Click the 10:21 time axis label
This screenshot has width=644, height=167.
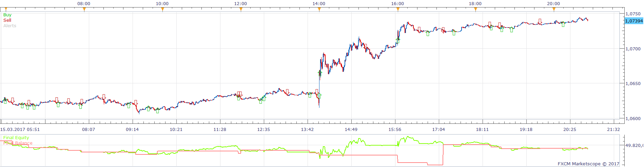pyautogui.click(x=176, y=130)
